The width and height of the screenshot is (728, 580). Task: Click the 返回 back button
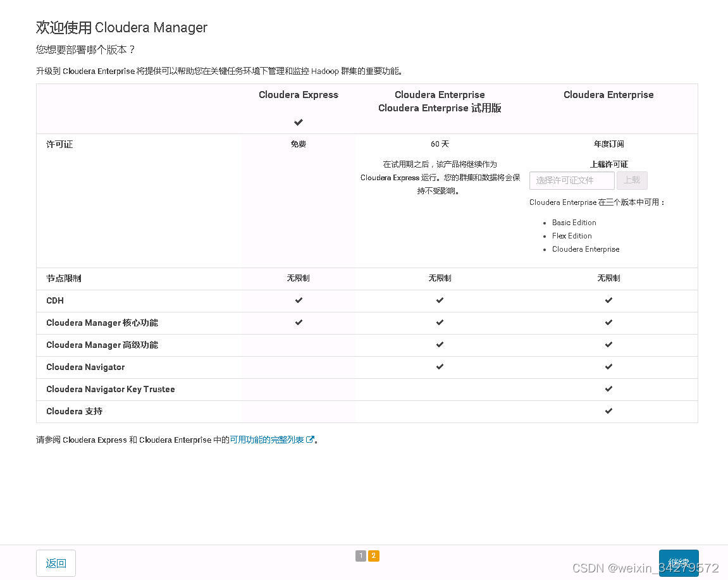[56, 564]
